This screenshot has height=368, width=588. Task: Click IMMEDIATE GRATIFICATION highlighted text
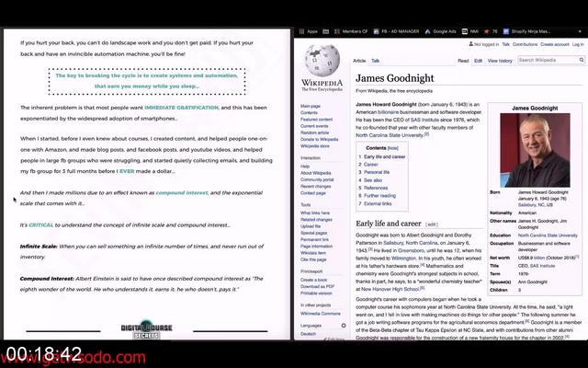181,108
